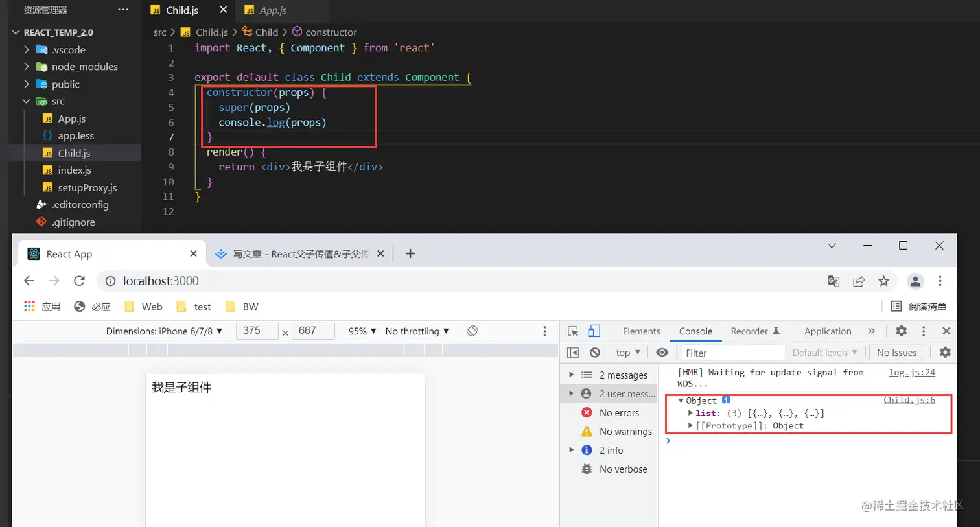Reload the localhost page
Image resolution: width=980 pixels, height=527 pixels.
79,281
